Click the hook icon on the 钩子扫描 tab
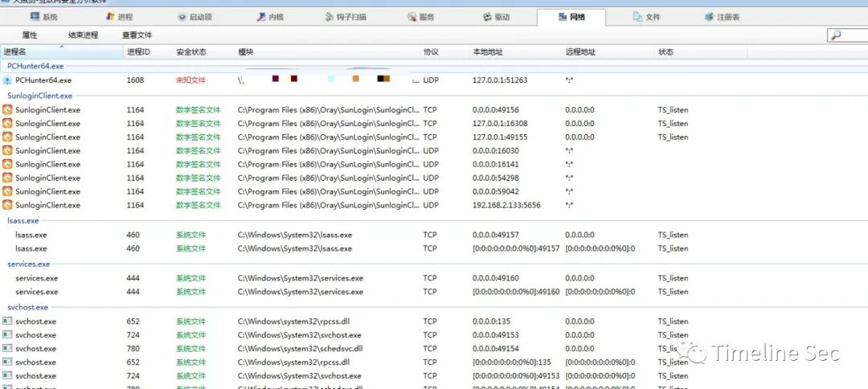The width and height of the screenshot is (868, 389). [x=330, y=17]
